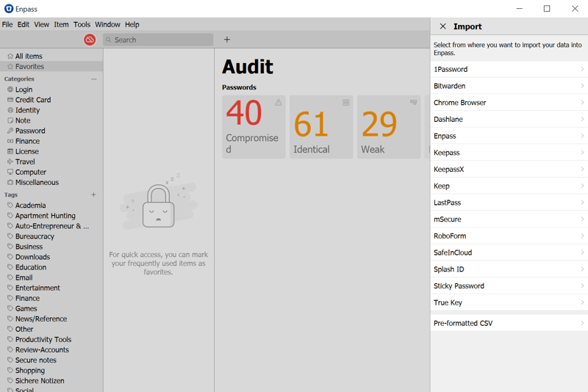Click the License category icon
Image resolution: width=588 pixels, height=392 pixels.
point(10,151)
